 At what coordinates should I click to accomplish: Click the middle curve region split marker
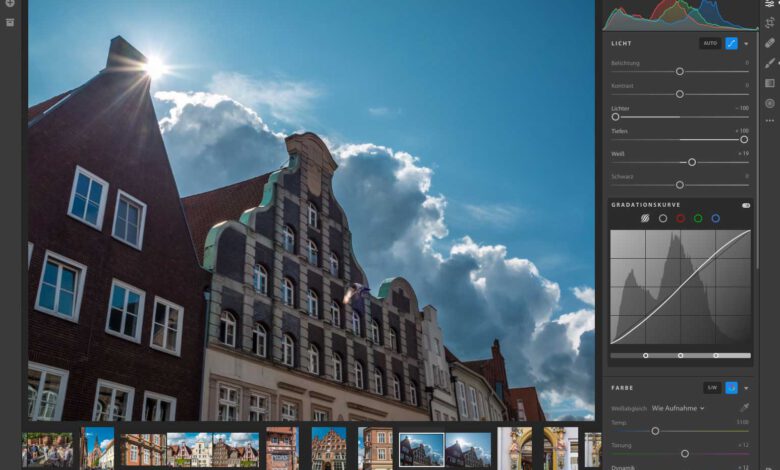[x=681, y=356]
